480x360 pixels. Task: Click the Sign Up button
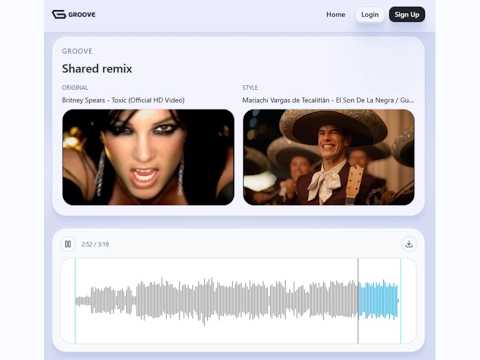(407, 14)
